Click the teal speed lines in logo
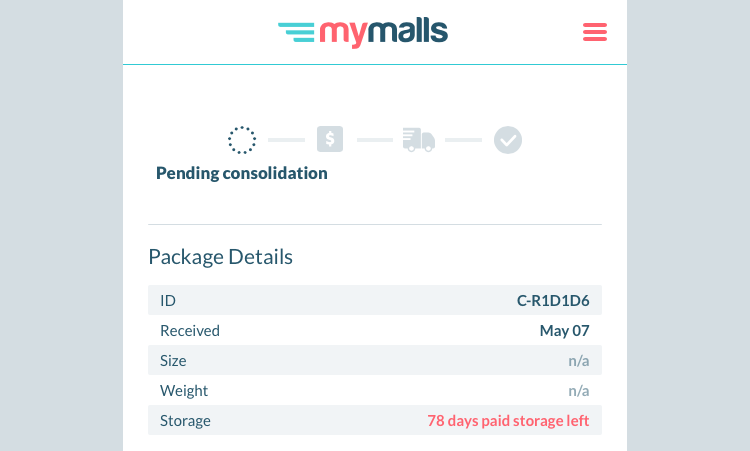750x451 pixels. (x=297, y=32)
